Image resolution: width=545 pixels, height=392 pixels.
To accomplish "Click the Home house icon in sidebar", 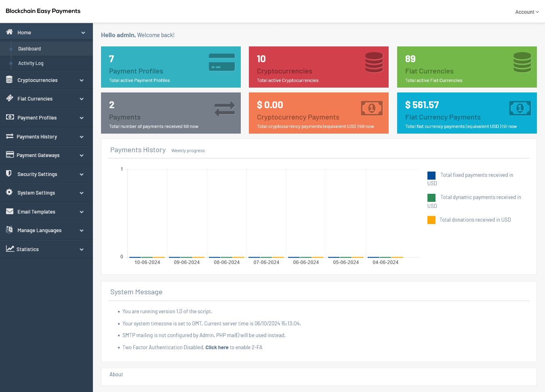I will coord(9,32).
